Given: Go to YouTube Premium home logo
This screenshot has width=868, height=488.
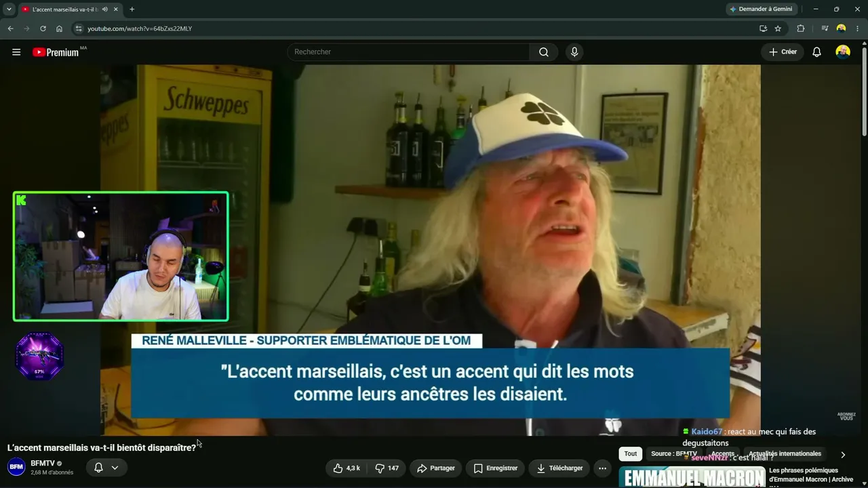Looking at the screenshot, I should click(56, 52).
